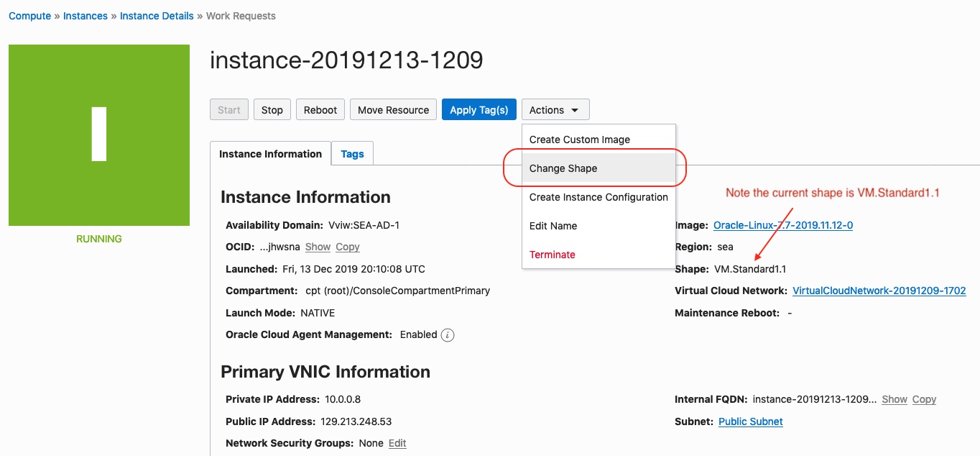Open the Actions dropdown menu

[554, 109]
